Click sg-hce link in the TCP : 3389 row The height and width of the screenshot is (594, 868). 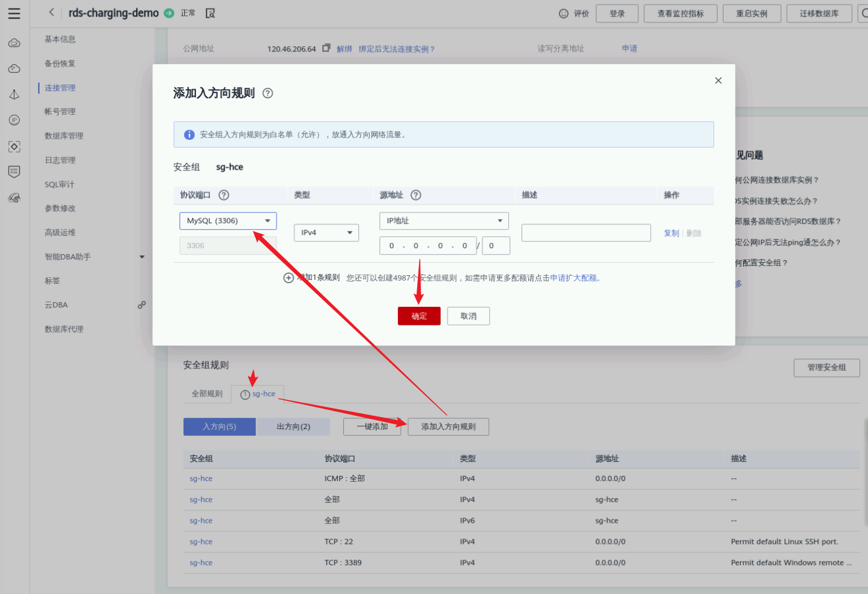[x=201, y=563]
